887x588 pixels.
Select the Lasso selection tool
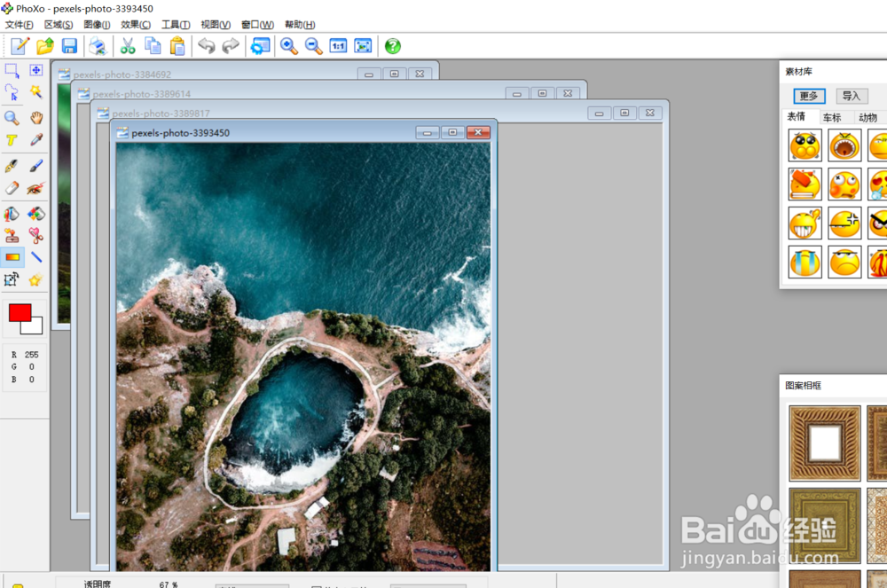(x=12, y=92)
